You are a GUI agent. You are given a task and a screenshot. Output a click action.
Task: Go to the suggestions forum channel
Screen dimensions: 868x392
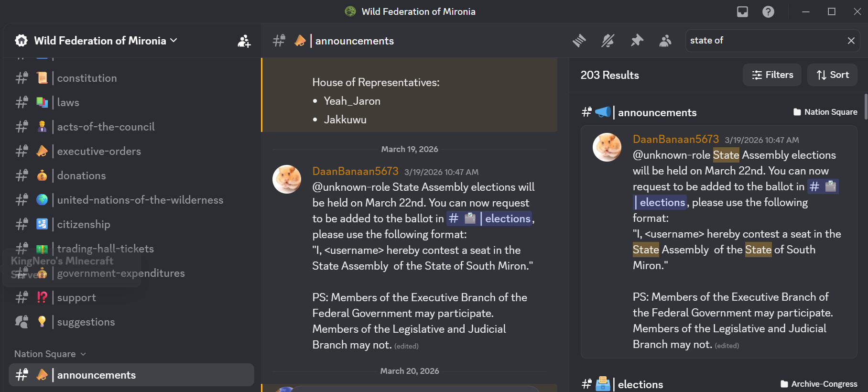(x=131, y=322)
